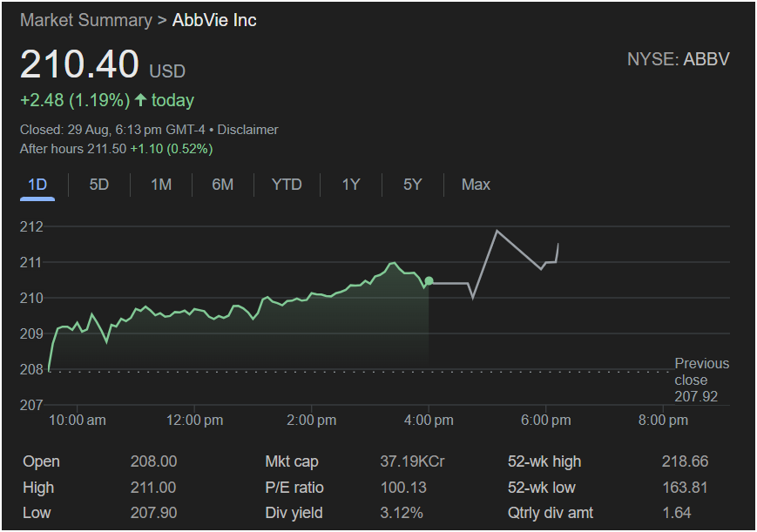757x532 pixels.
Task: Select the YTD range tab
Action: [287, 185]
